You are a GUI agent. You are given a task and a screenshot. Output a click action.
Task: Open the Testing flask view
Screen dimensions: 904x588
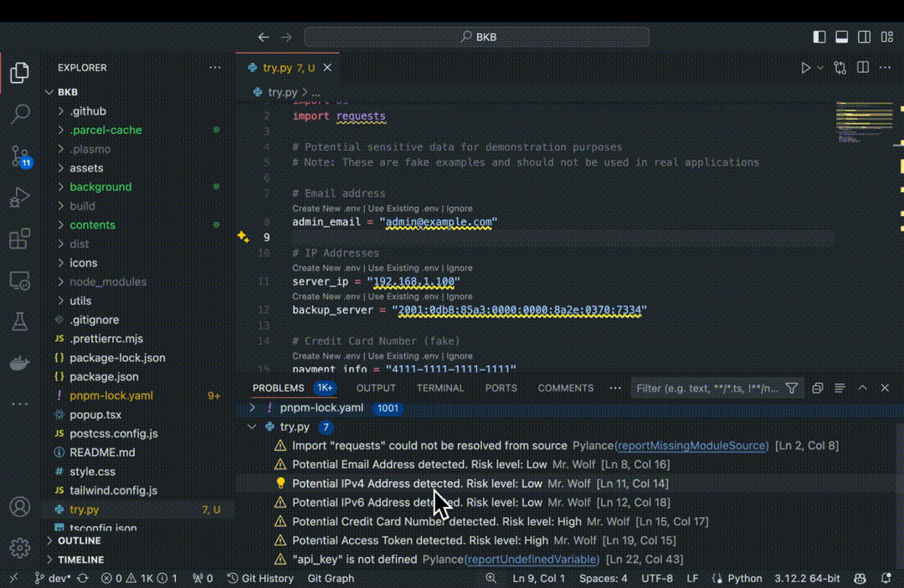[x=19, y=322]
